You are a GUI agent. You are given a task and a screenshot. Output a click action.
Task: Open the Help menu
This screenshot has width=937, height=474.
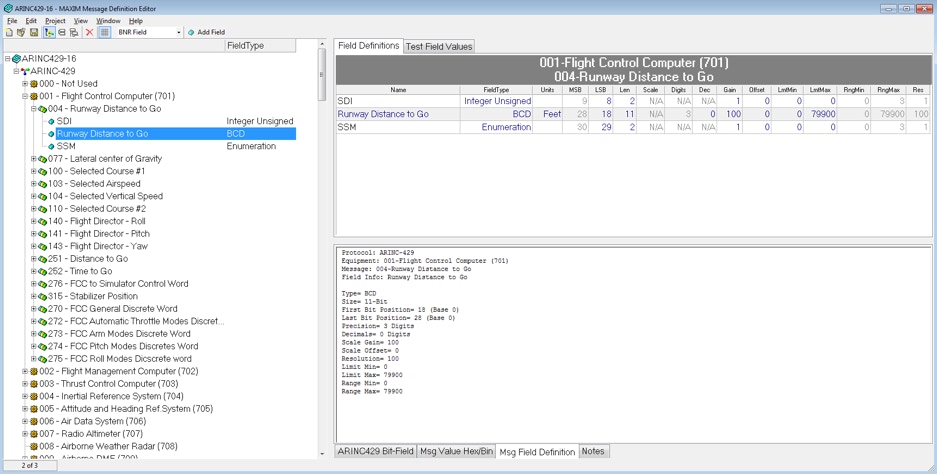coord(136,21)
